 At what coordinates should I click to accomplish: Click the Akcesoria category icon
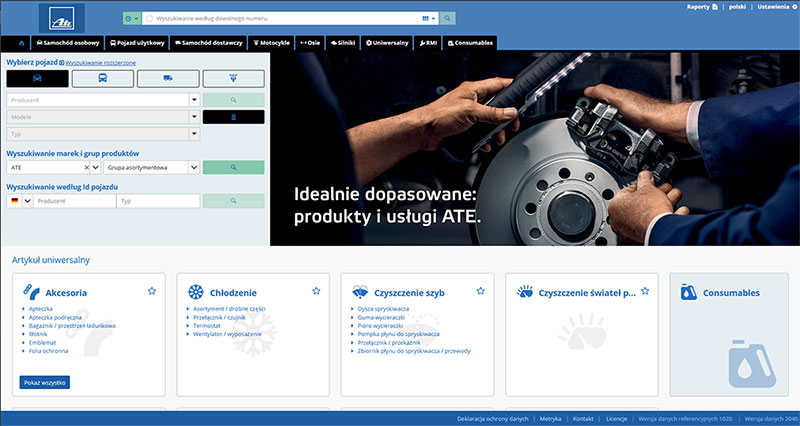click(x=31, y=292)
